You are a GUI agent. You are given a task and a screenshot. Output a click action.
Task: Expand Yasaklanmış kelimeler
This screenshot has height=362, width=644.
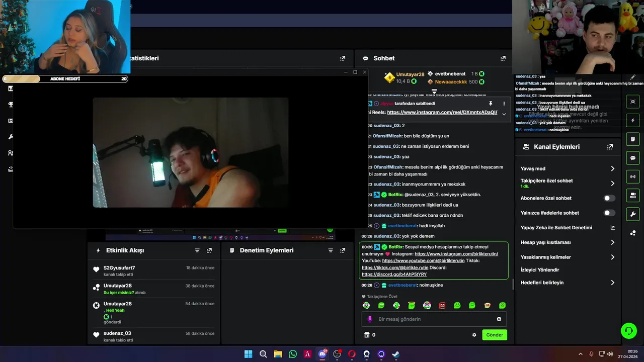click(612, 257)
